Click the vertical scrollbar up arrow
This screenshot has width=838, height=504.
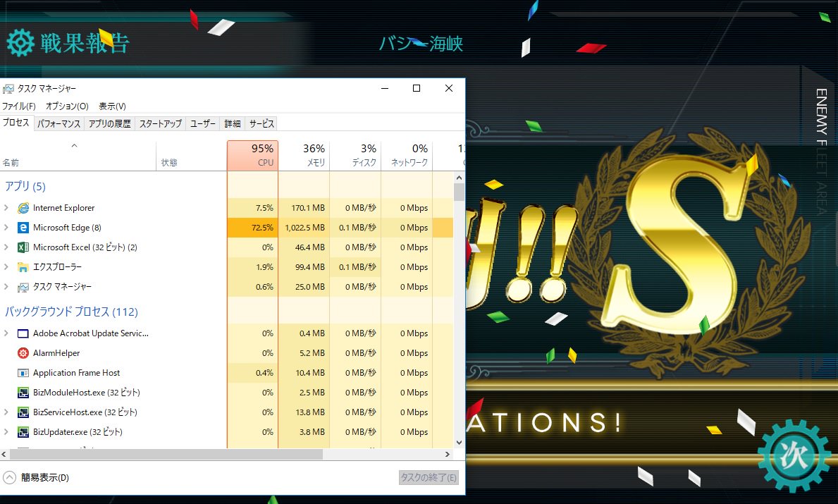(459, 178)
